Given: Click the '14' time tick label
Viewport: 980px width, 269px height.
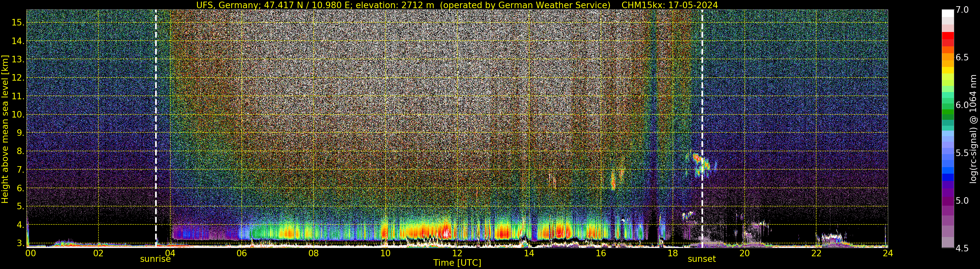Looking at the screenshot, I should point(529,253).
